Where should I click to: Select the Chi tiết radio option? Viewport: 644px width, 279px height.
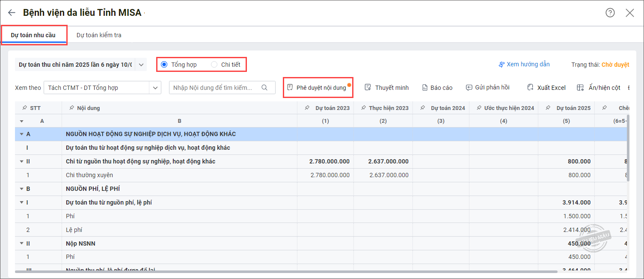214,65
